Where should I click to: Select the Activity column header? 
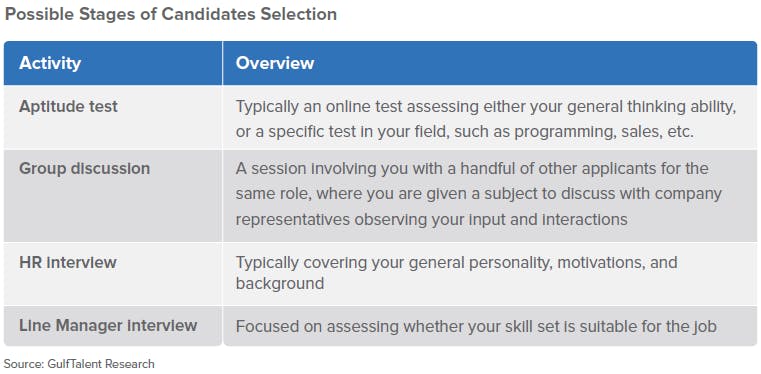pos(50,63)
